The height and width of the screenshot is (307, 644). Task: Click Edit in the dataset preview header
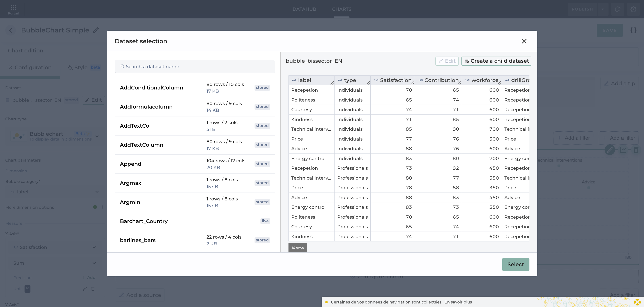click(447, 61)
